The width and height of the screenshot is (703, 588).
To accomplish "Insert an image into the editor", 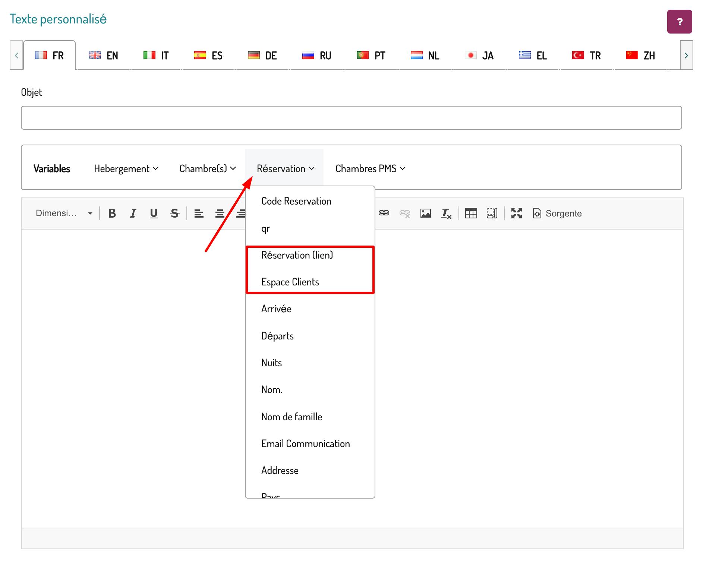I will [425, 214].
